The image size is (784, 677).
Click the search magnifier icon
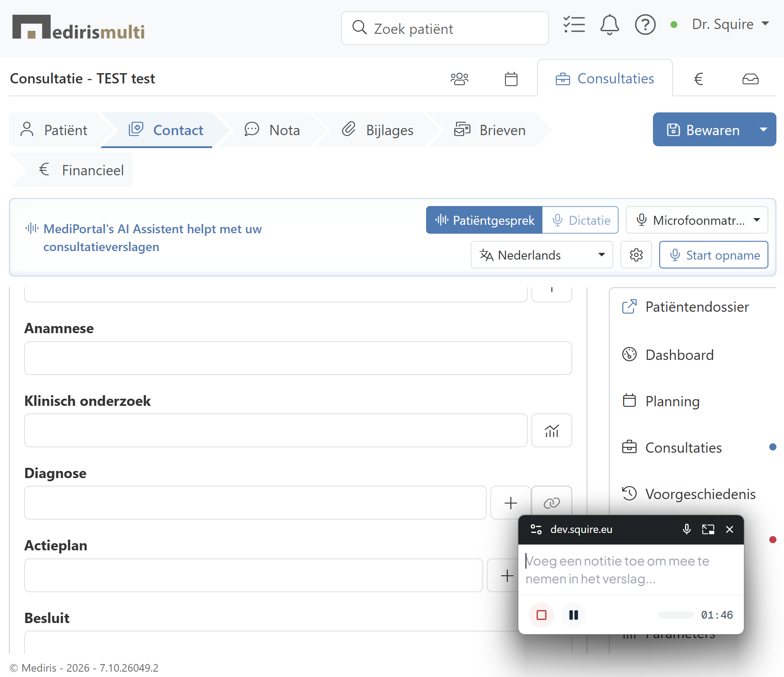pos(359,28)
